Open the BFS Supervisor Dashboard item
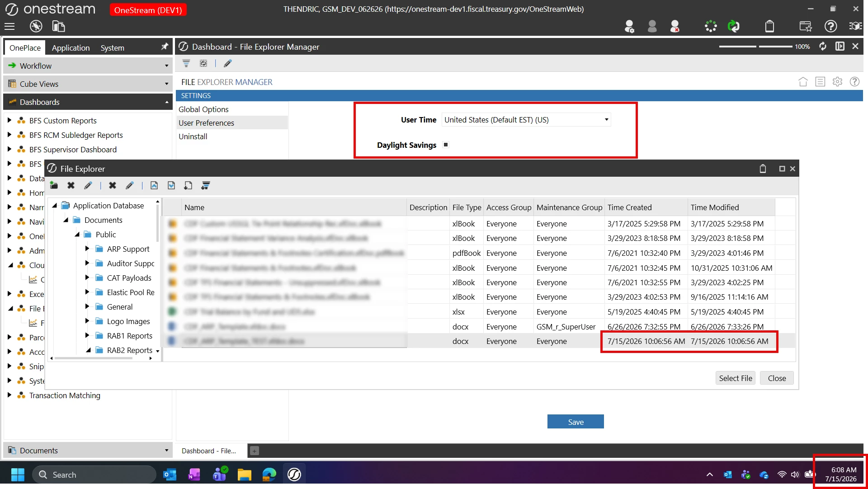Viewport: 868px width, 489px height. click(73, 150)
